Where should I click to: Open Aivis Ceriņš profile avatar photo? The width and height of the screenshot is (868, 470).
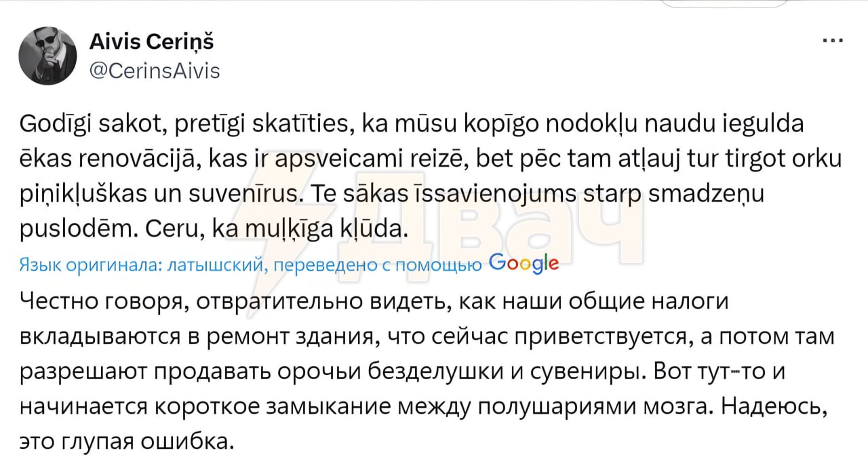coord(47,56)
